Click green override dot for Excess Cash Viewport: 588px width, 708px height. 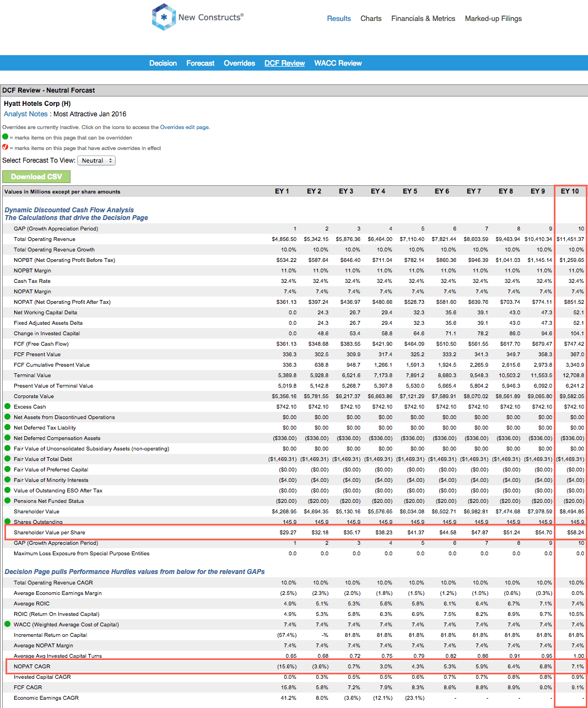click(x=8, y=406)
